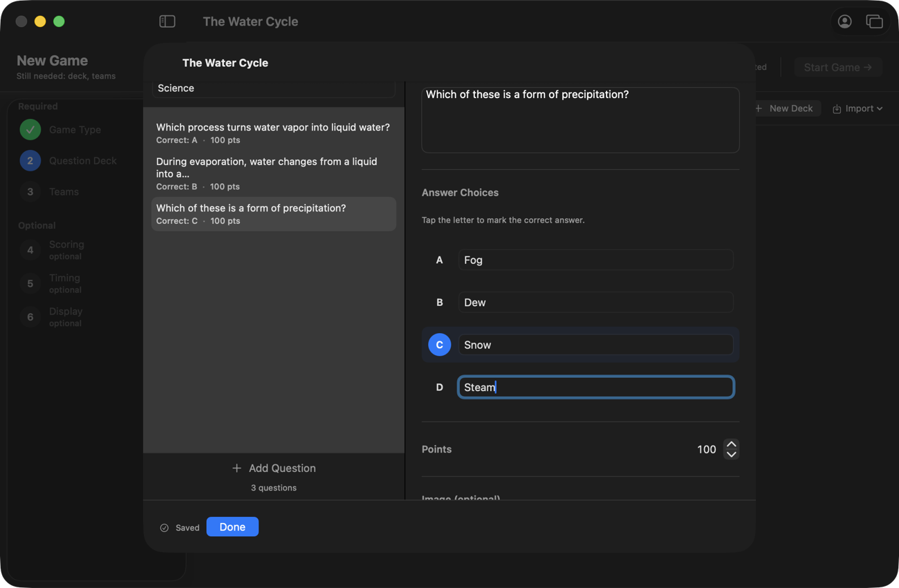Screen dimensions: 899x588
Task: Click the windows overlay icon top-right
Action: (x=874, y=21)
